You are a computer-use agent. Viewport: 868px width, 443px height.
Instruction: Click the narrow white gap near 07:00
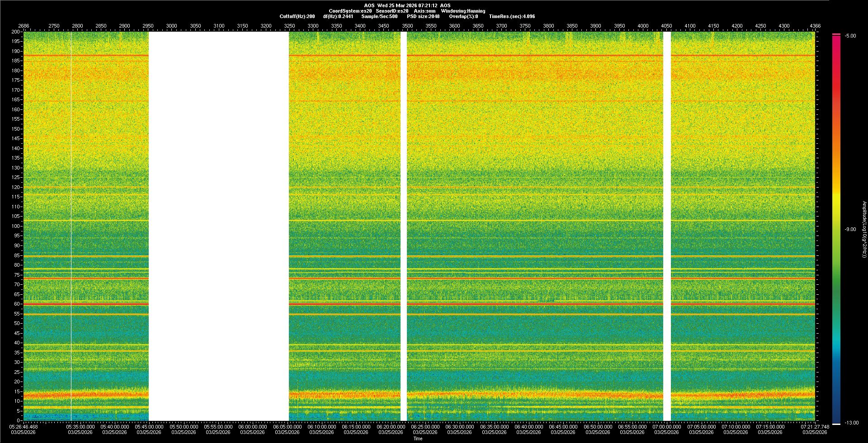point(667,226)
